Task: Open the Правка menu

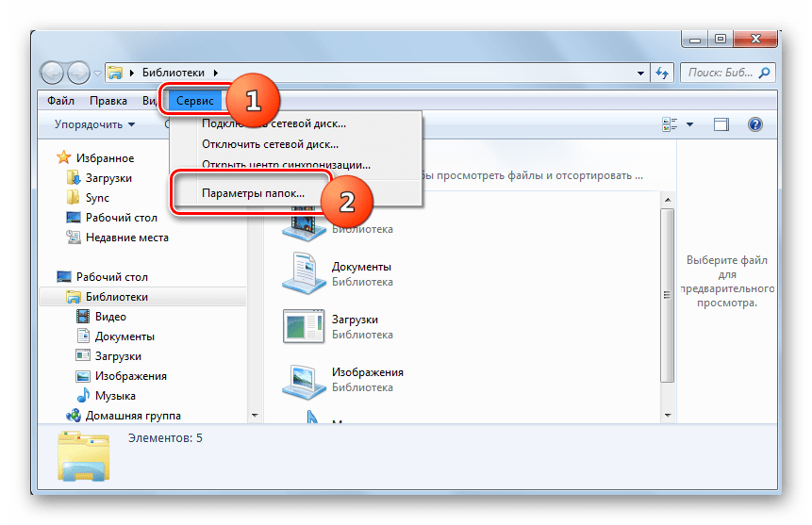Action: pos(108,101)
